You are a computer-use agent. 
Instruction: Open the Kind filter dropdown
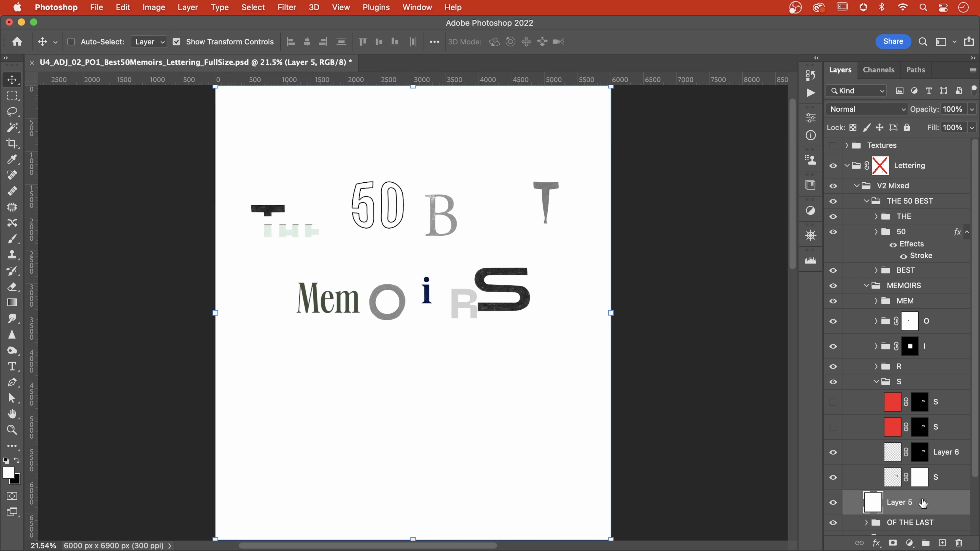point(857,91)
